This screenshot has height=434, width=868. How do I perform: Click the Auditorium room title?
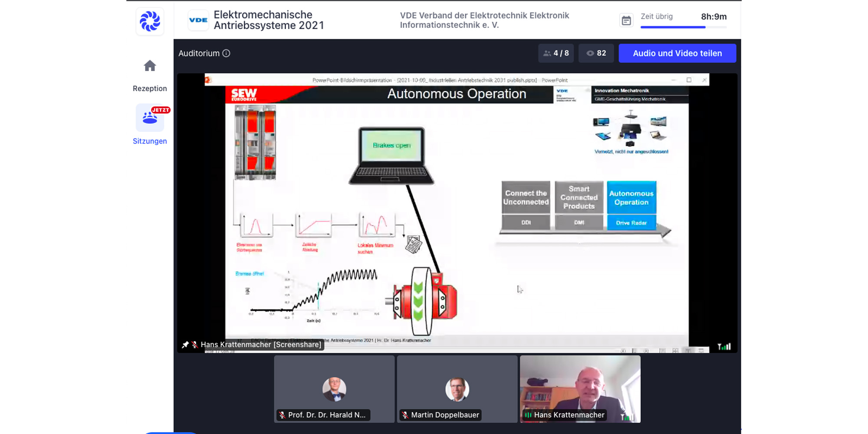tap(199, 53)
